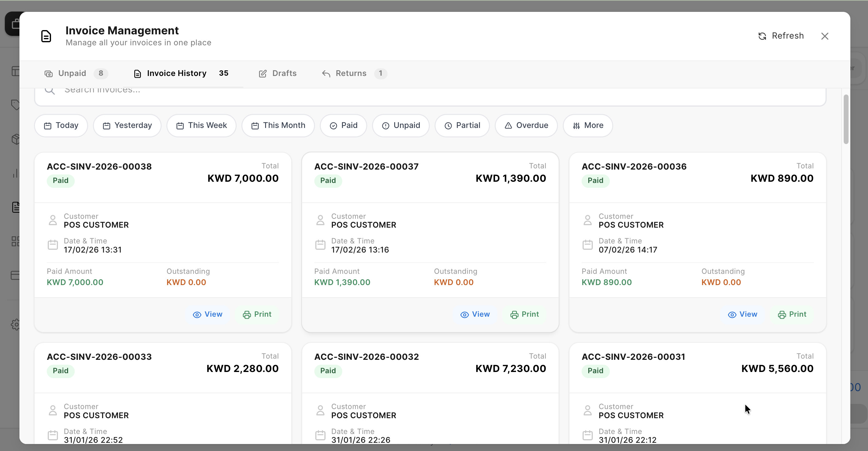868x451 pixels.
Task: Switch to the Unpaid tab
Action: 76,73
